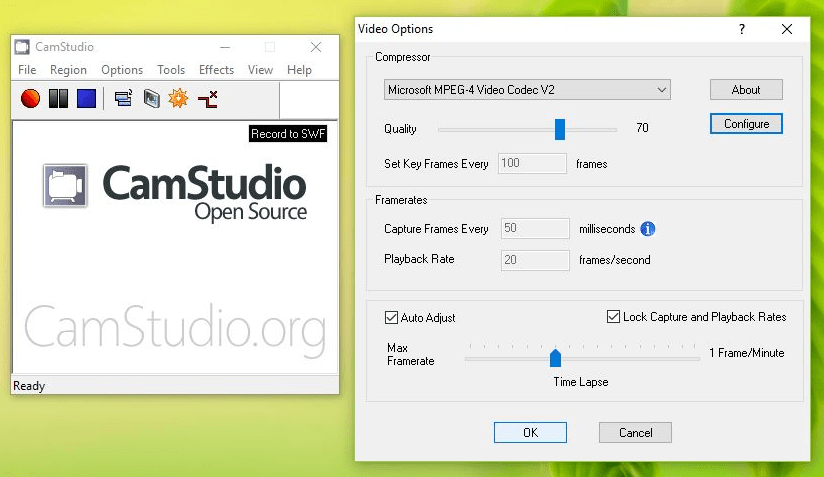This screenshot has height=477, width=824.
Task: Disable the Auto Adjust checkbox
Action: click(391, 318)
